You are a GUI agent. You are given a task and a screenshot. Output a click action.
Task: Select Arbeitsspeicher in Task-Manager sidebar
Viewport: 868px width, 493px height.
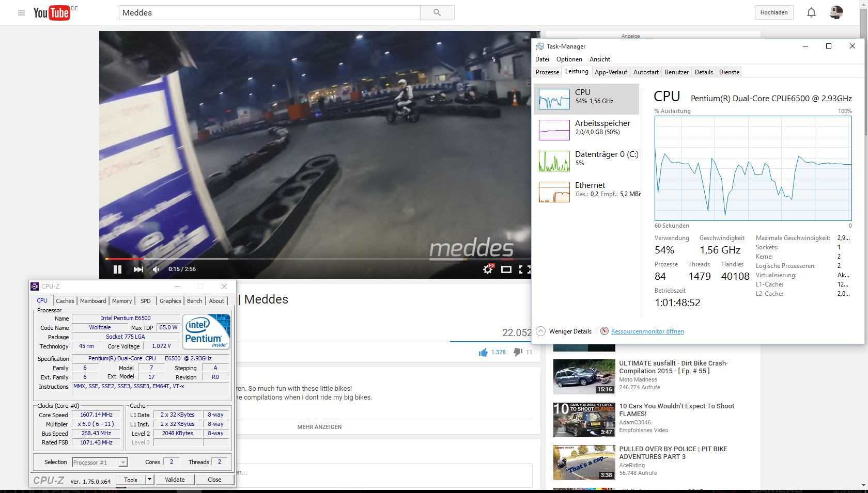(586, 130)
